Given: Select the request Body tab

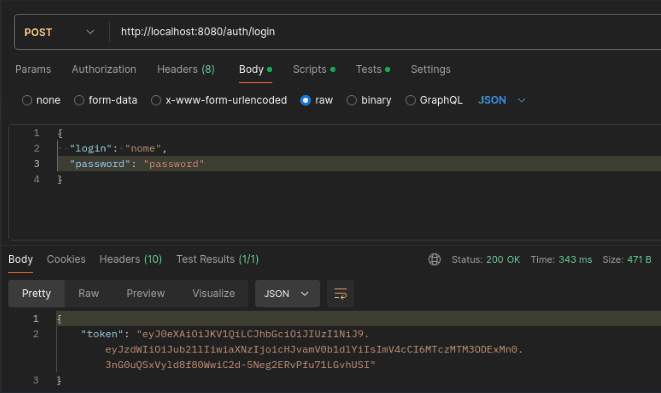Looking at the screenshot, I should click(255, 69).
